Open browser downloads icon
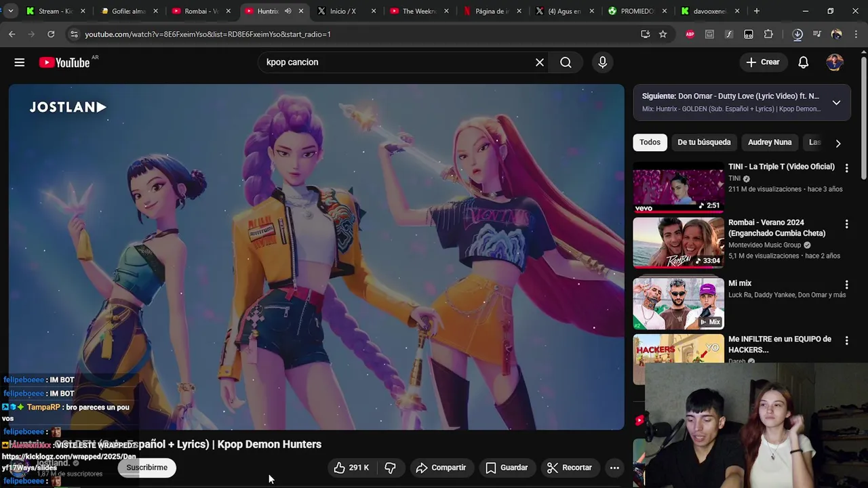The width and height of the screenshot is (868, 488). [x=797, y=34]
